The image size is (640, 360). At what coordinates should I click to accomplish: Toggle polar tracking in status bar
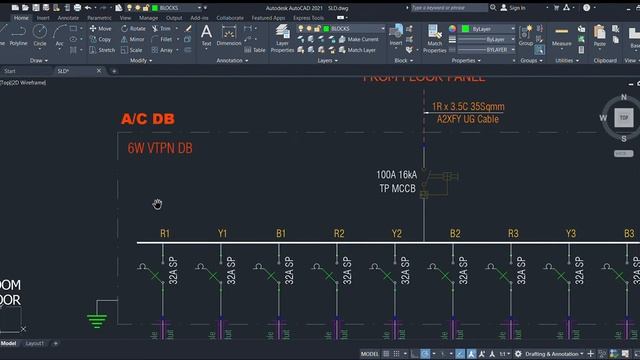tap(425, 354)
